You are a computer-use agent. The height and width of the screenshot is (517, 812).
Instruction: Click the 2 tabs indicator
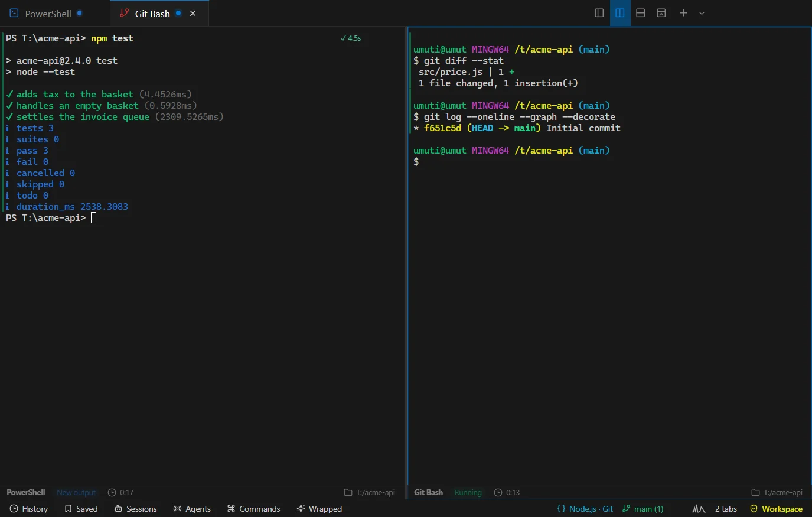coord(726,509)
